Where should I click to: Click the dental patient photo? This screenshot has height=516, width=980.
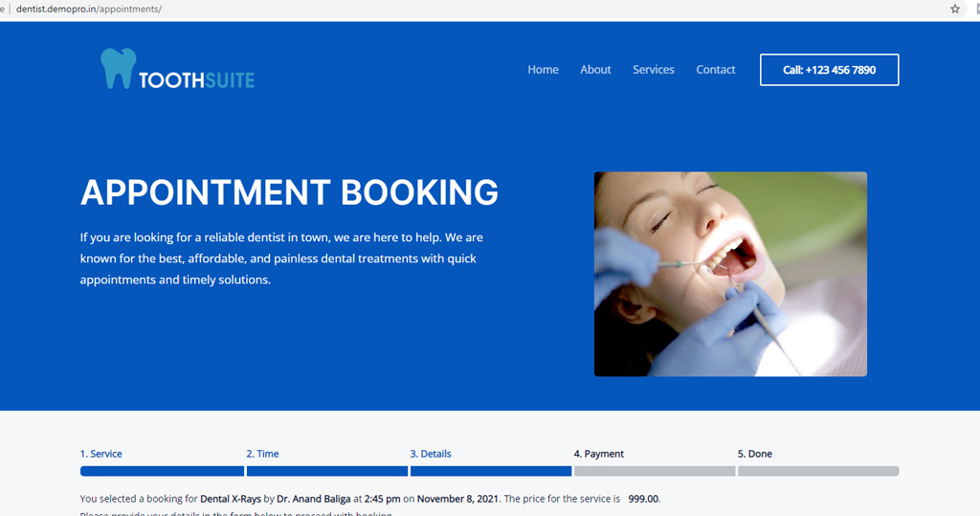click(x=730, y=274)
